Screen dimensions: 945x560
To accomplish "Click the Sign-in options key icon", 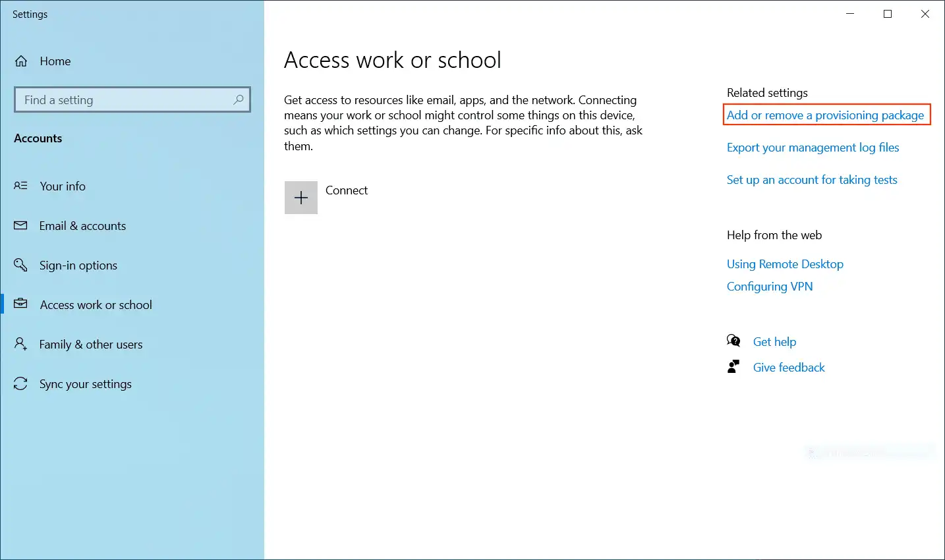I will coord(21,265).
